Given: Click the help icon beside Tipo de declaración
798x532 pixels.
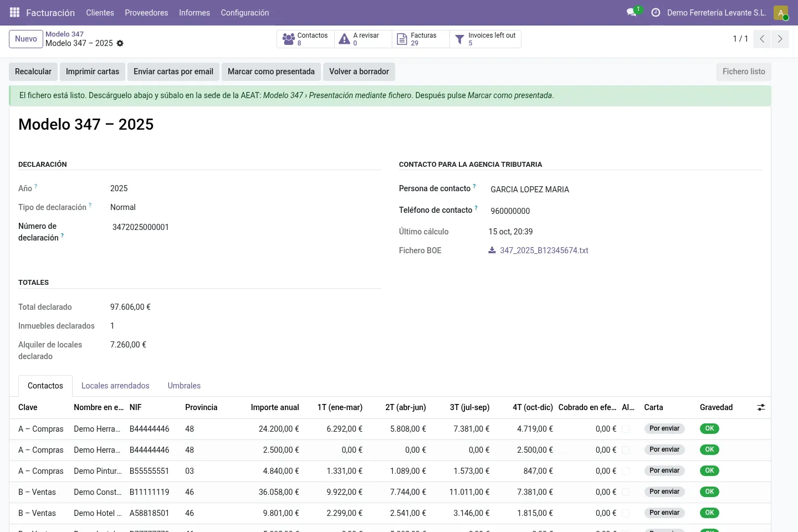Looking at the screenshot, I should click(90, 205).
